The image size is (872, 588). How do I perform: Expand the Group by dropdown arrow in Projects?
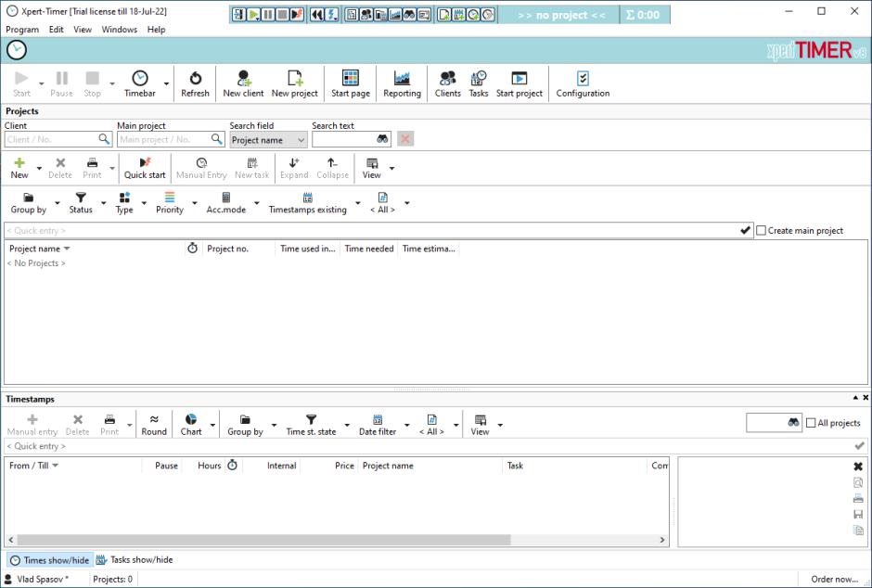[x=57, y=203]
